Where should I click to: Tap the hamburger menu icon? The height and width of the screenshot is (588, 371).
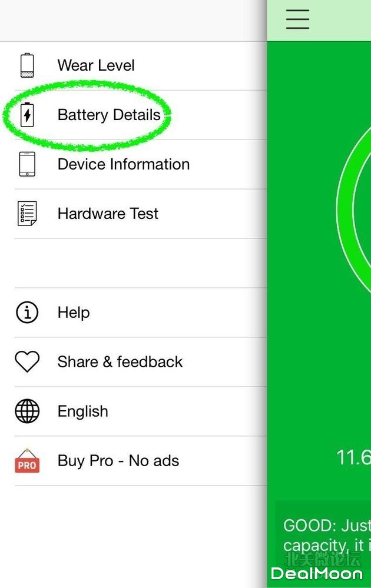tap(297, 19)
